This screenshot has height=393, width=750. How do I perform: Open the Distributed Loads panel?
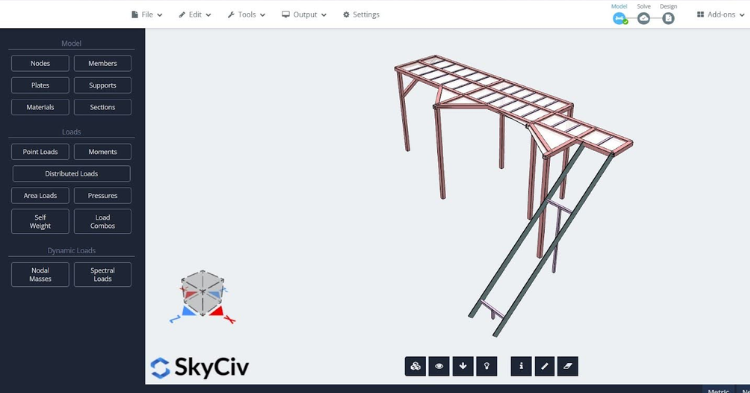click(x=71, y=174)
